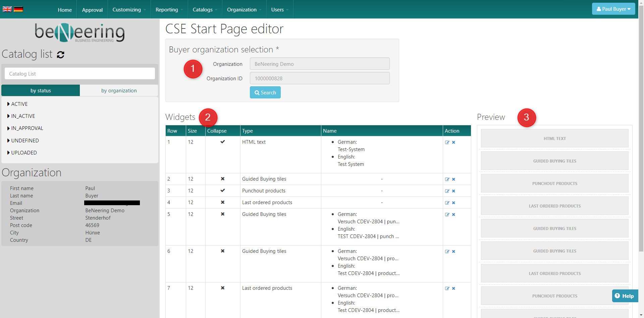The image size is (644, 318).
Task: Click the Catalog list refresh icon
Action: 60,55
